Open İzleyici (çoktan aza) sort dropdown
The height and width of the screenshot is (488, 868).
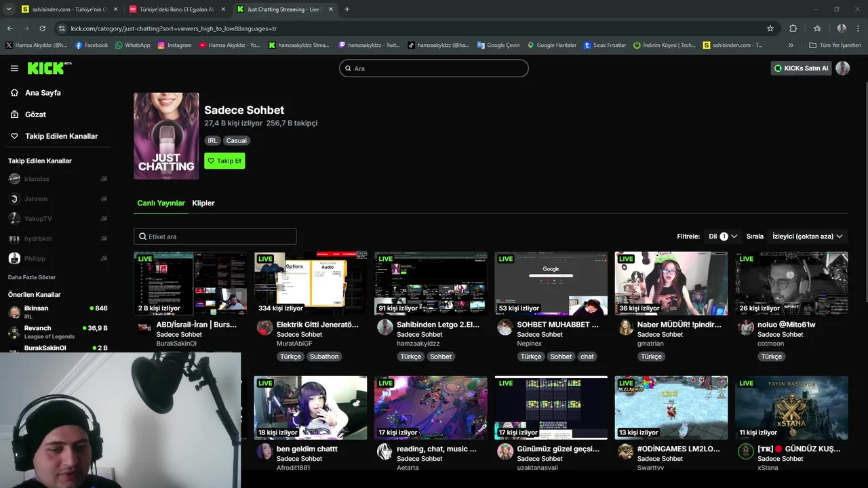coord(808,237)
